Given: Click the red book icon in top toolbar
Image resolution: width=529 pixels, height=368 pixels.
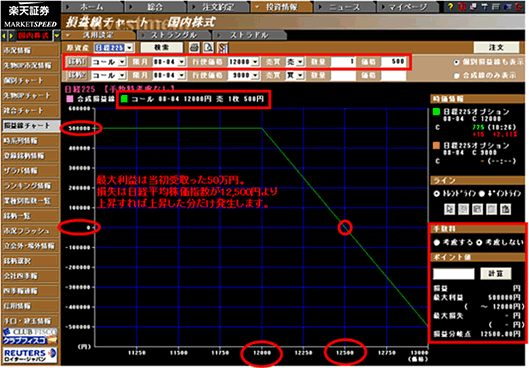Looking at the screenshot, I should 462,6.
